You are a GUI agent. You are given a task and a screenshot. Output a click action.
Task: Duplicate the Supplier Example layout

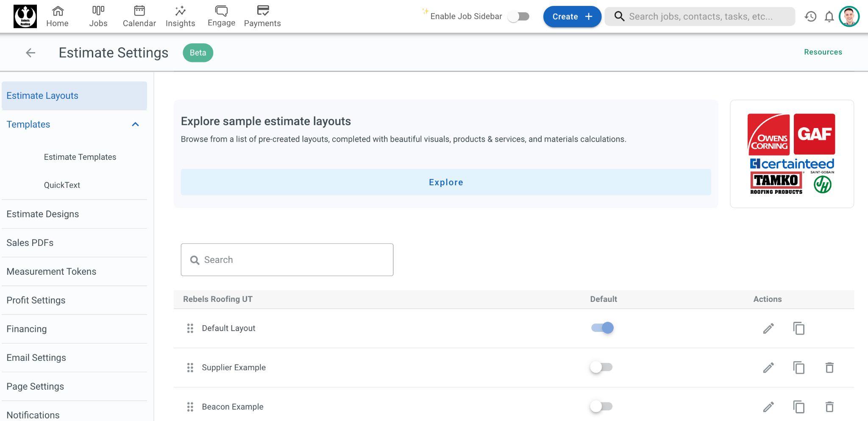coord(799,368)
